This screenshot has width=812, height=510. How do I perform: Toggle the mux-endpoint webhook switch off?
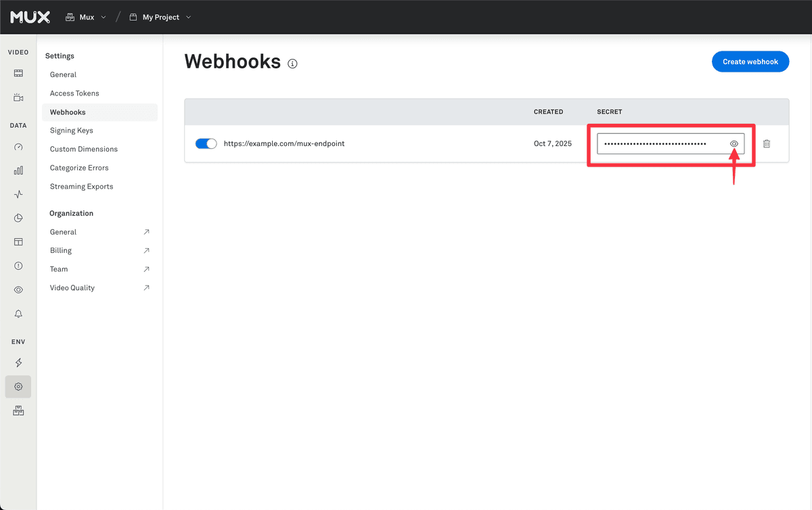click(x=206, y=143)
